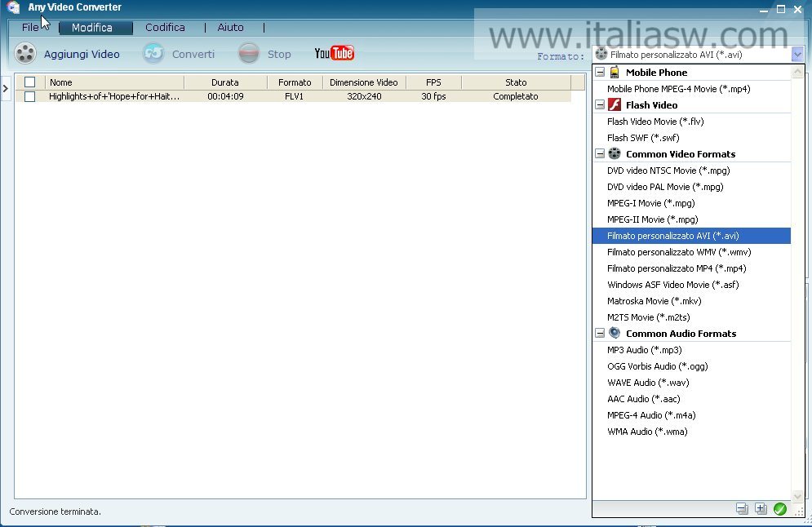Collapse the Common Video Formats group
Screen dimensions: 812x527
click(600, 153)
